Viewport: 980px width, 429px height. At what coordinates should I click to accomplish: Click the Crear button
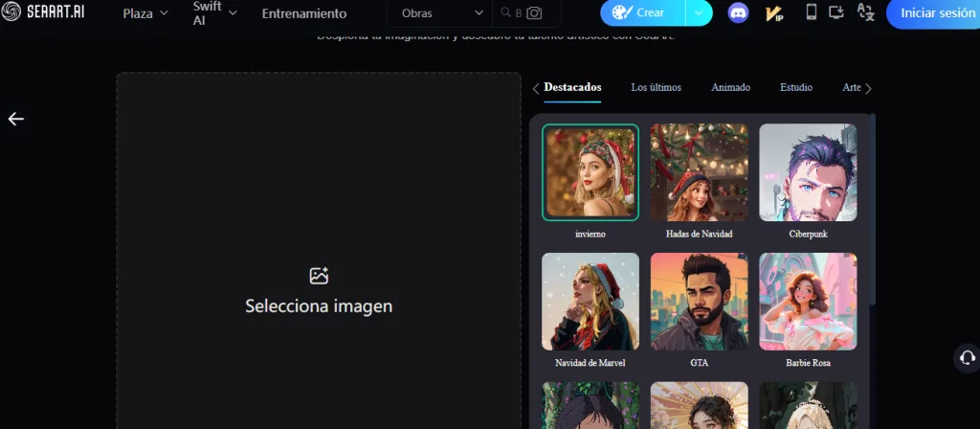coord(643,12)
